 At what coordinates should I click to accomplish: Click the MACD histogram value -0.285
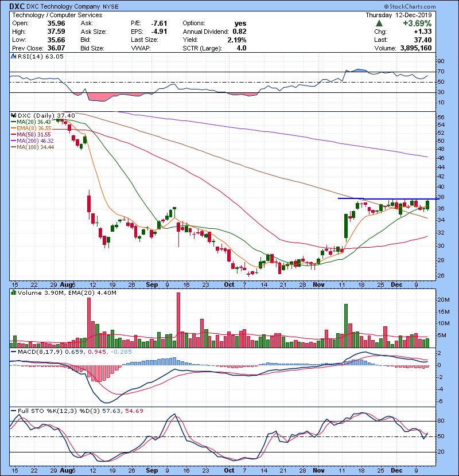coord(121,352)
